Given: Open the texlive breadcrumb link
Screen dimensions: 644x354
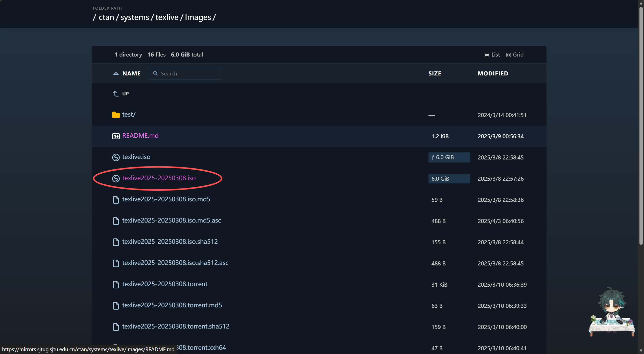Looking at the screenshot, I should coord(167,17).
